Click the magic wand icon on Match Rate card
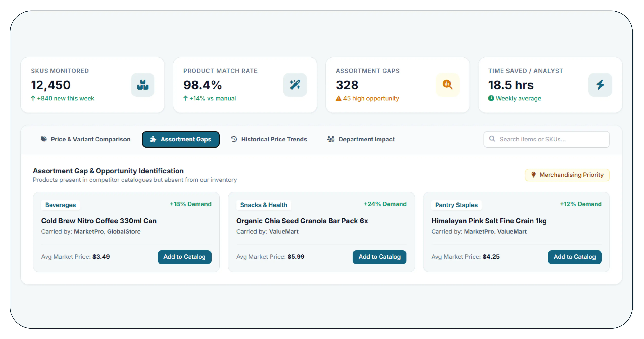Image resolution: width=644 pixels, height=339 pixels. tap(295, 85)
